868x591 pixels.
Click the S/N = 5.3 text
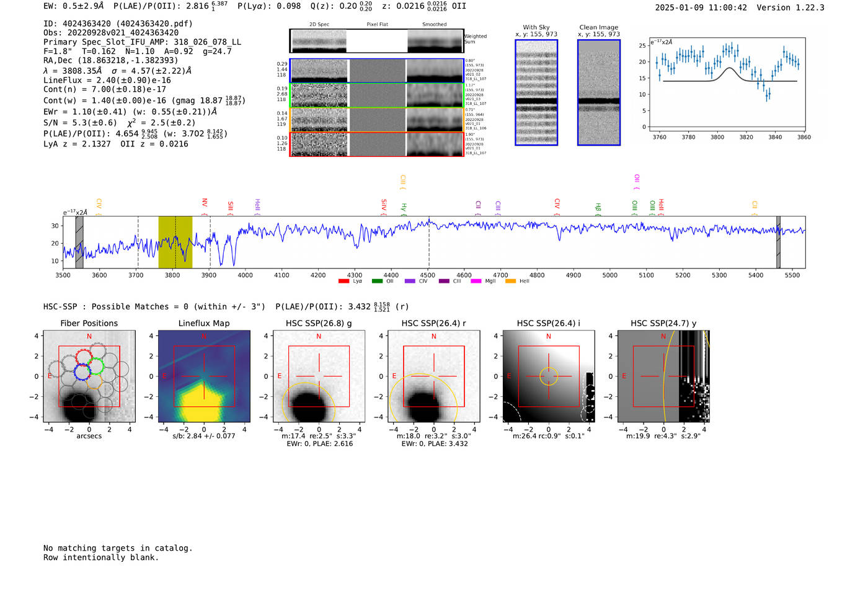click(x=80, y=123)
